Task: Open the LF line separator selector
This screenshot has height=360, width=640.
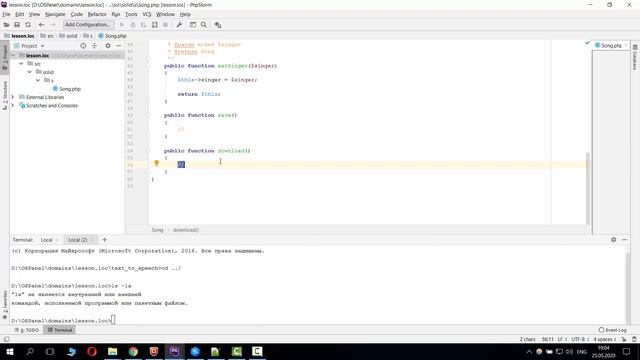Action: 562,339
